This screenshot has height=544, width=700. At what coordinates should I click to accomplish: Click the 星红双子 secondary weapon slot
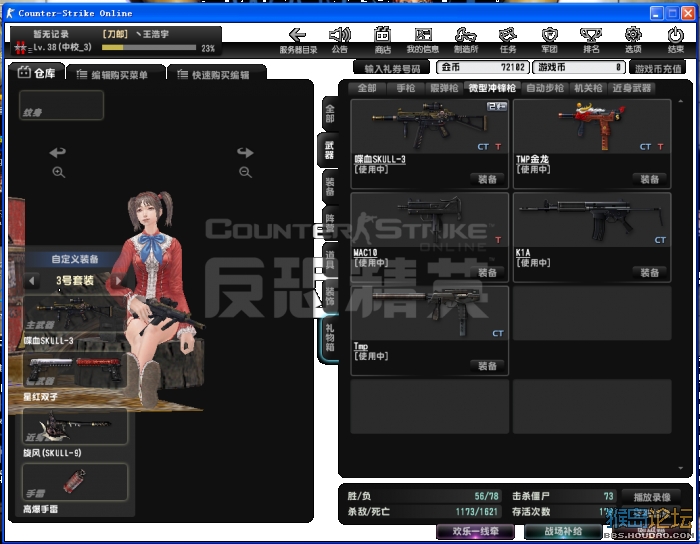click(x=75, y=371)
